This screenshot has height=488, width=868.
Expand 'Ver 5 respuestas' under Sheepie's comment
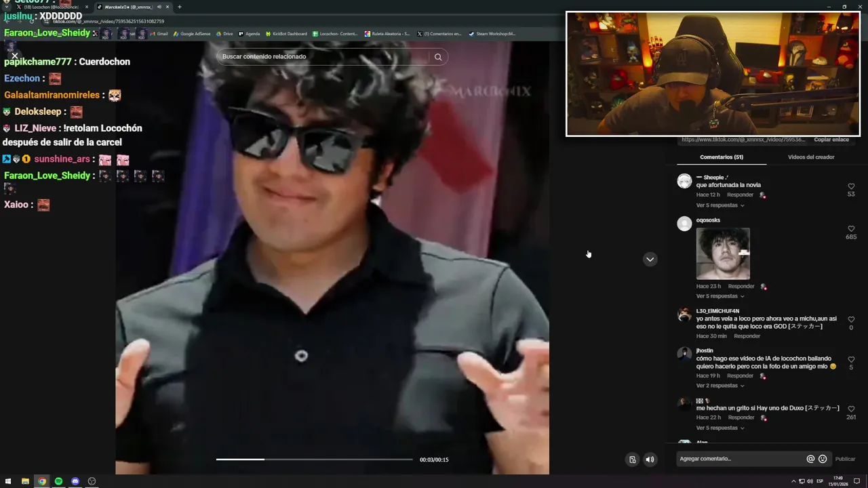[x=720, y=205]
